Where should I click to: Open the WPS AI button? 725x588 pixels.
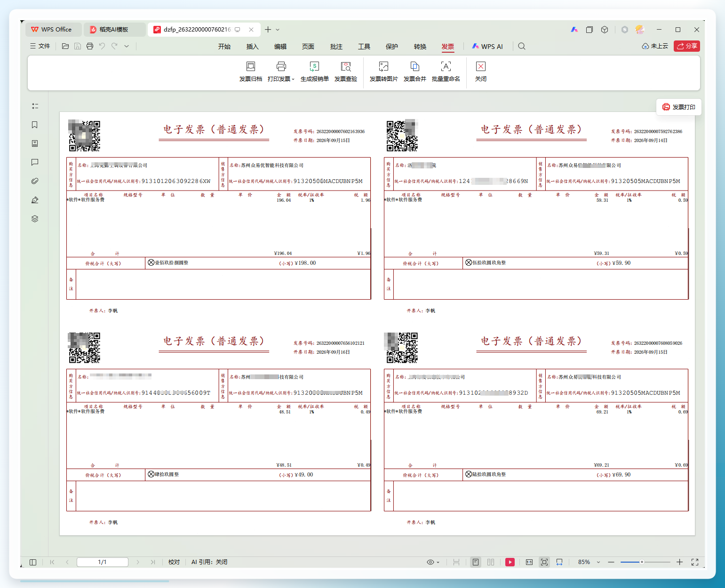pyautogui.click(x=487, y=47)
